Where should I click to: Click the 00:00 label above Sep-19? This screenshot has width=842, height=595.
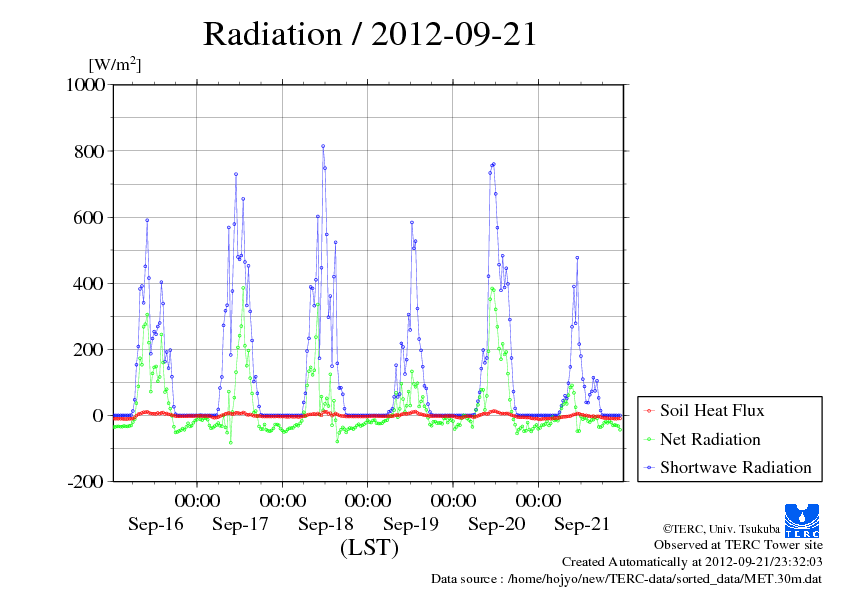coord(368,500)
